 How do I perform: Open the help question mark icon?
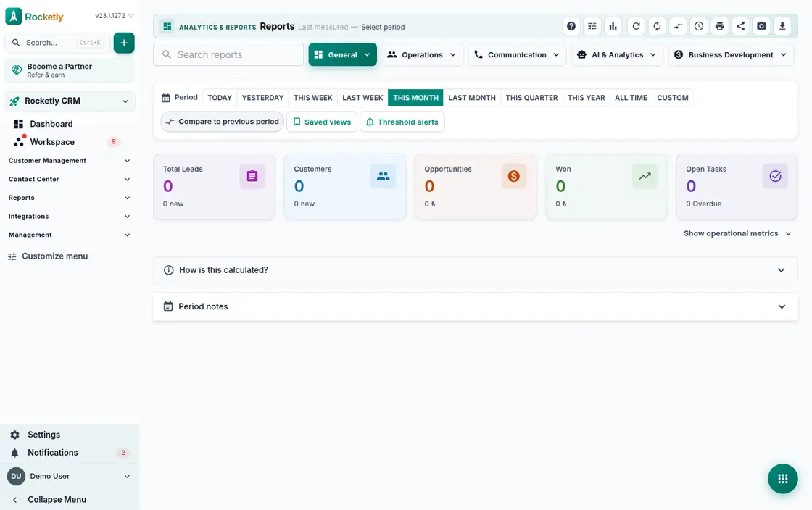571,26
